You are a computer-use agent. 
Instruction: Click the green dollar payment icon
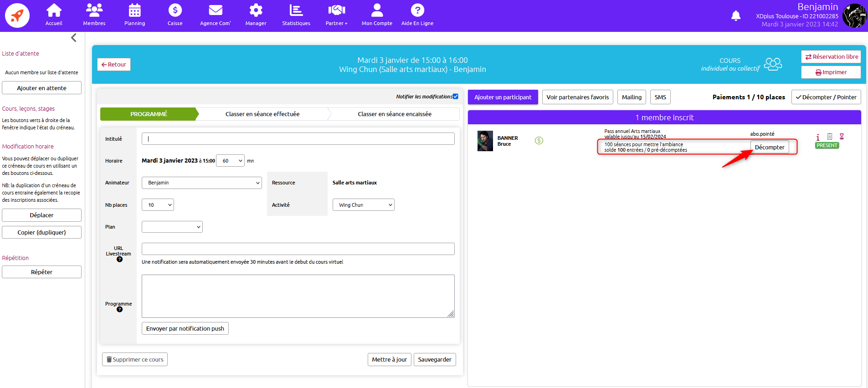click(539, 141)
